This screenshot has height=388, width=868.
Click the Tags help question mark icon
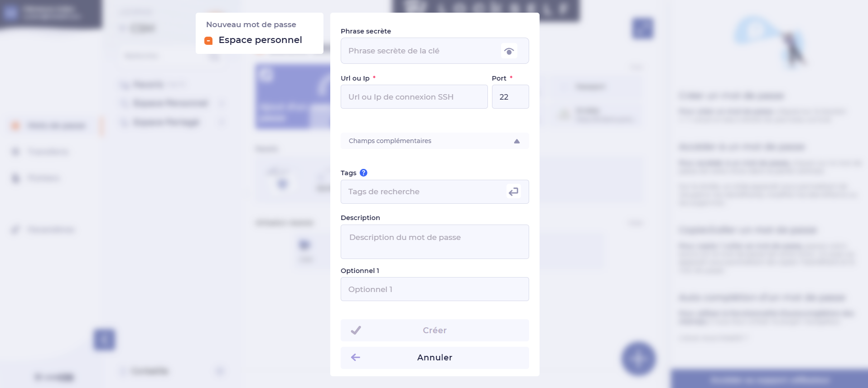[363, 173]
